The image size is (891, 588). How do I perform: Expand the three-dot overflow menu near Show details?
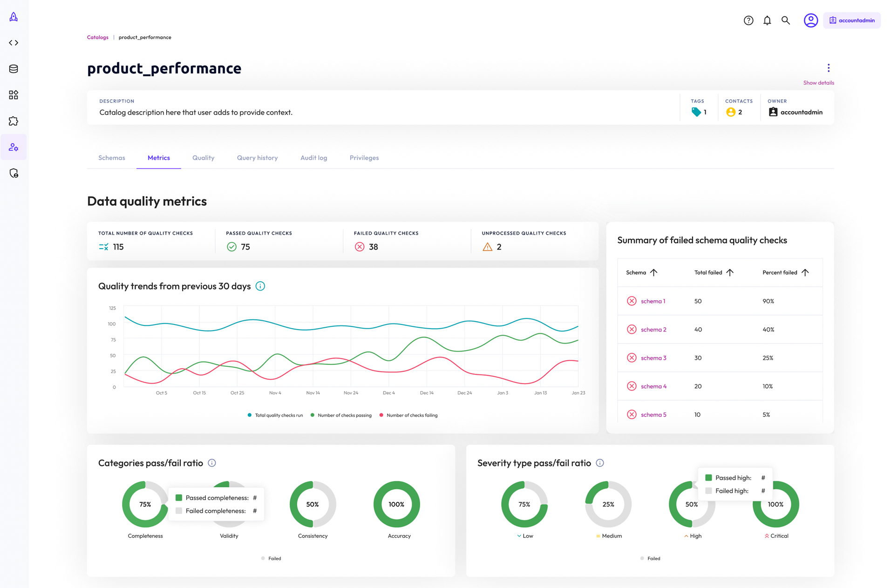pyautogui.click(x=829, y=68)
